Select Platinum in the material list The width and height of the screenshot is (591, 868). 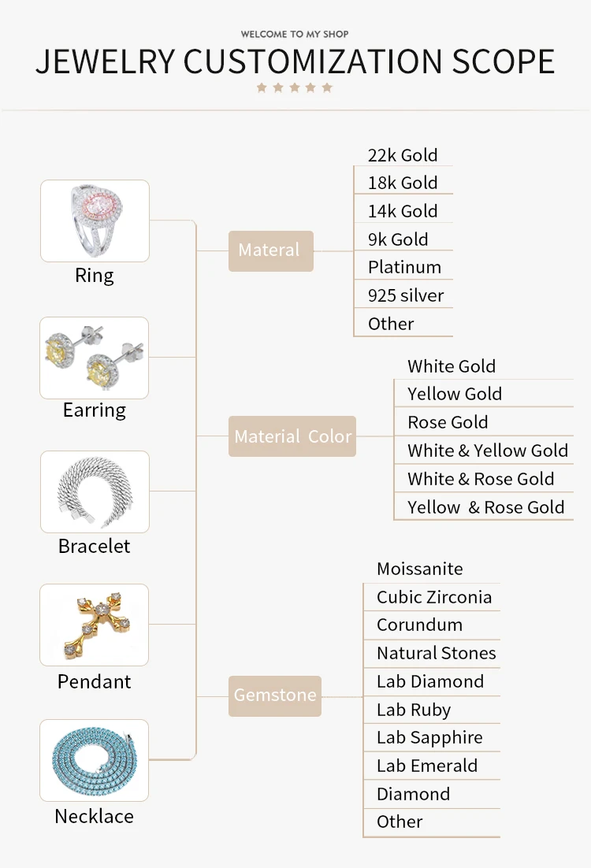[x=405, y=267]
